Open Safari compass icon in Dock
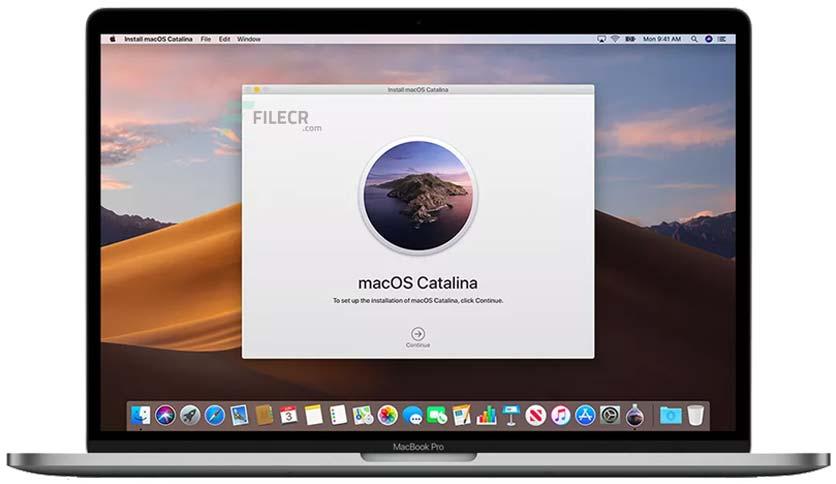Image resolution: width=836 pixels, height=484 pixels. tap(215, 415)
